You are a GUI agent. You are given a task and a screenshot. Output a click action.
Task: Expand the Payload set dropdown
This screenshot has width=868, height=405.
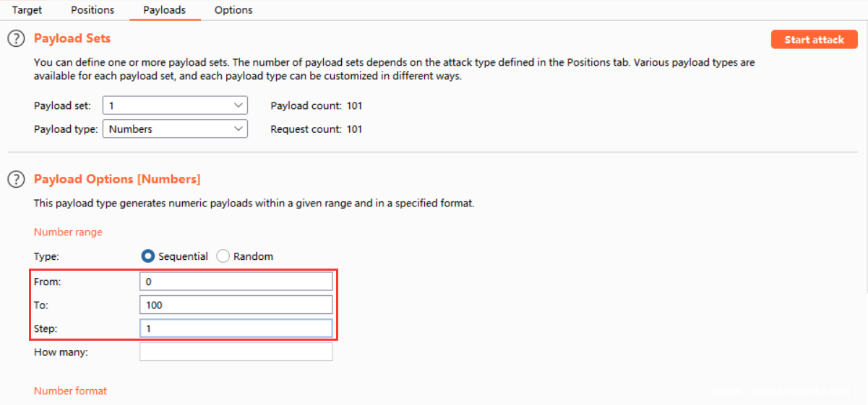175,105
